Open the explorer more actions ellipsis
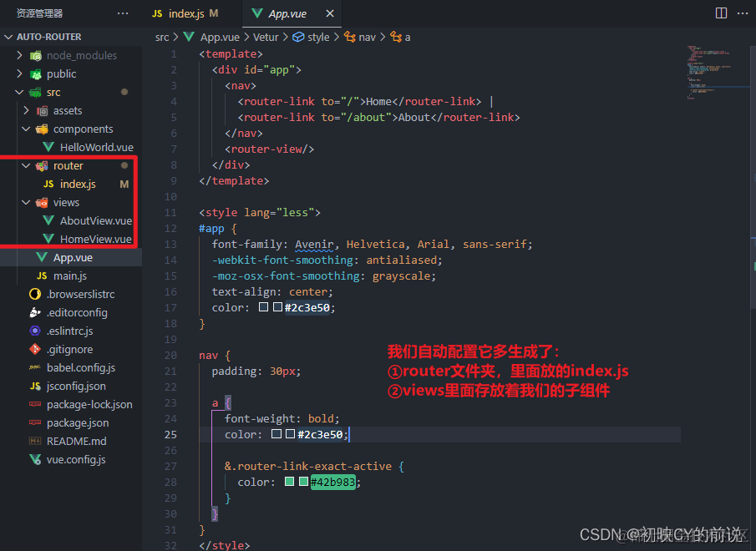 pos(123,13)
